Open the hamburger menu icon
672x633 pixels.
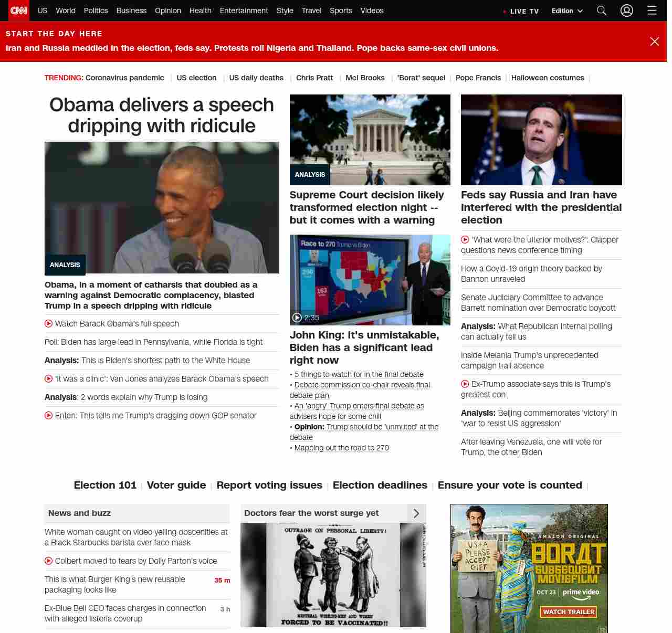click(652, 10)
